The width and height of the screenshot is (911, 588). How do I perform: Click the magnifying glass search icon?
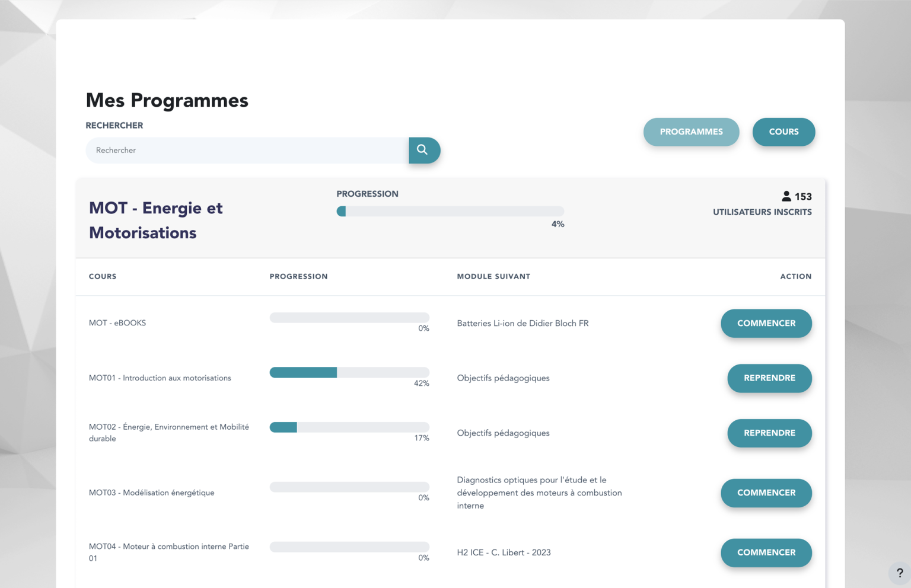(423, 150)
